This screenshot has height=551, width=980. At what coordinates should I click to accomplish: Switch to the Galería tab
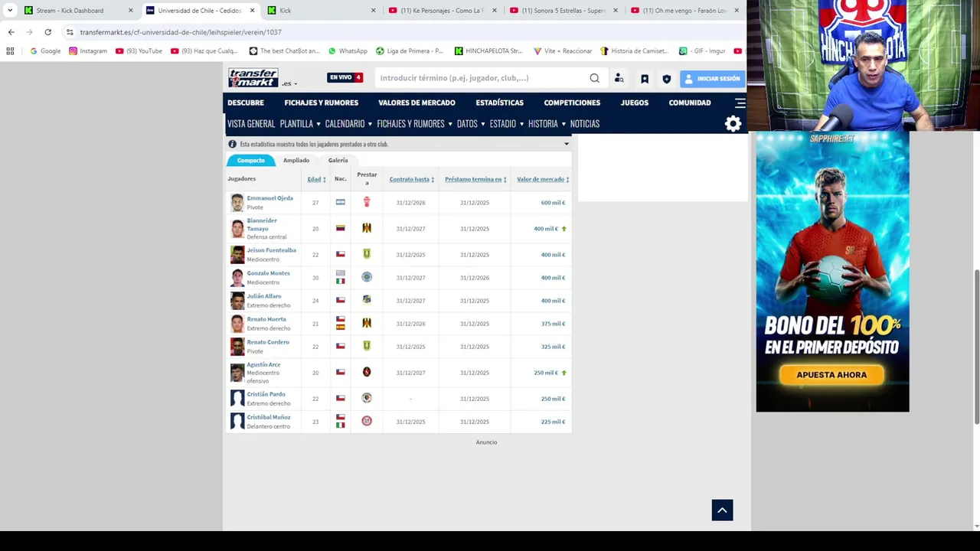click(338, 161)
